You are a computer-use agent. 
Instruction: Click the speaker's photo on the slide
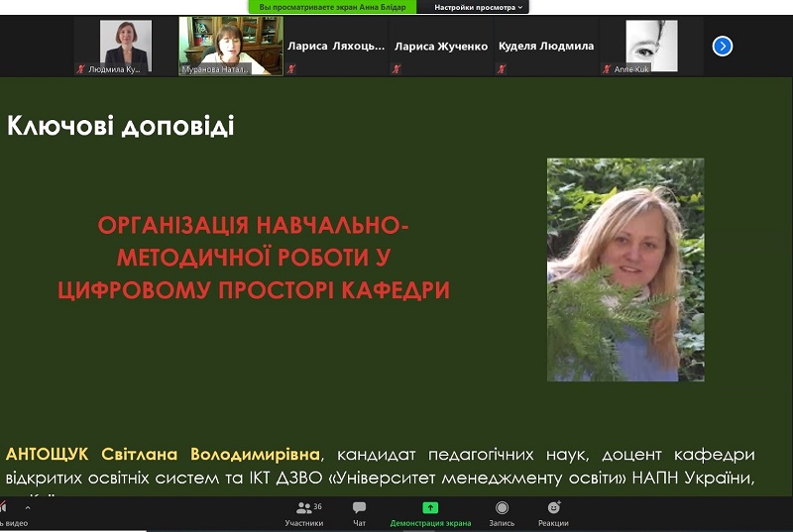pos(625,269)
